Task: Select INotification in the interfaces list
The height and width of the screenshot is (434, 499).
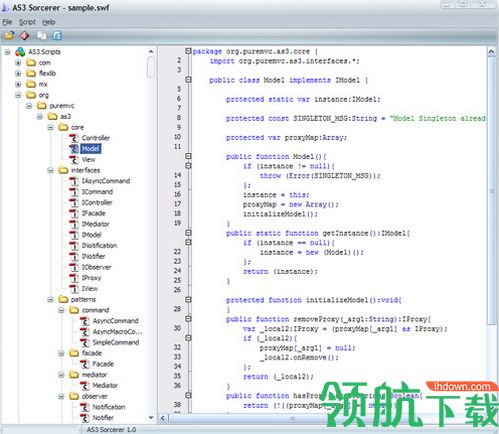Action: point(99,246)
